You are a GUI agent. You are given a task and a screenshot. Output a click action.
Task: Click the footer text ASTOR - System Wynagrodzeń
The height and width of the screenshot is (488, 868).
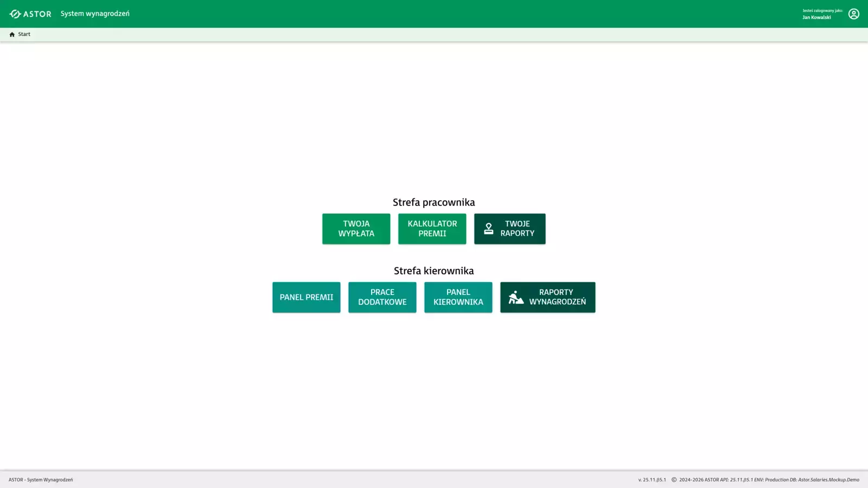pyautogui.click(x=41, y=480)
